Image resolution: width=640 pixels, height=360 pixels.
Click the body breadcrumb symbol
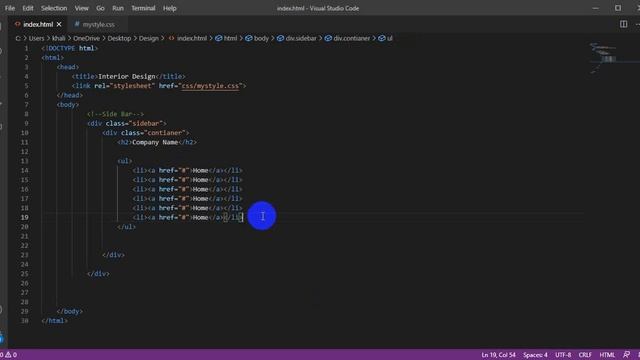pyautogui.click(x=257, y=38)
